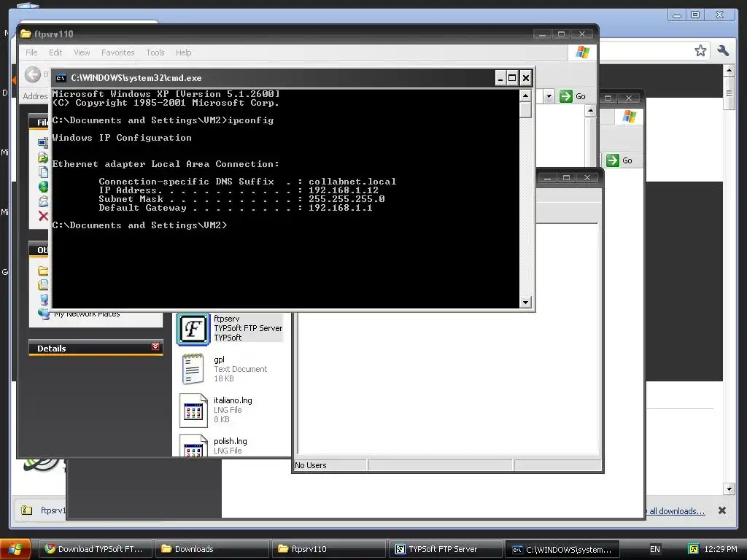The height and width of the screenshot is (560, 747).
Task: Open the File menu in ftpsrv110
Action: [x=31, y=52]
